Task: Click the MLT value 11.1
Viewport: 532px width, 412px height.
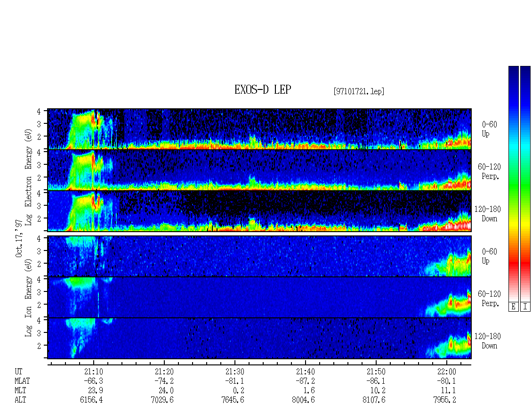Action: click(448, 391)
